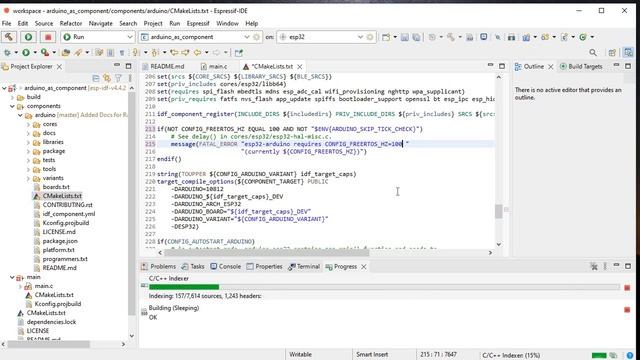
Task: Click the Open Terminal monitor icon in toolbar
Action: (x=484, y=37)
